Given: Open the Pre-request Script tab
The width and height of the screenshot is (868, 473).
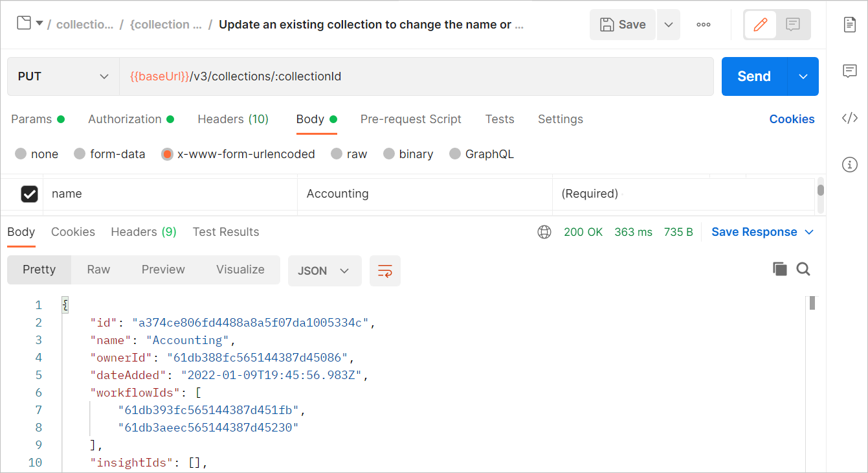Looking at the screenshot, I should click(411, 119).
